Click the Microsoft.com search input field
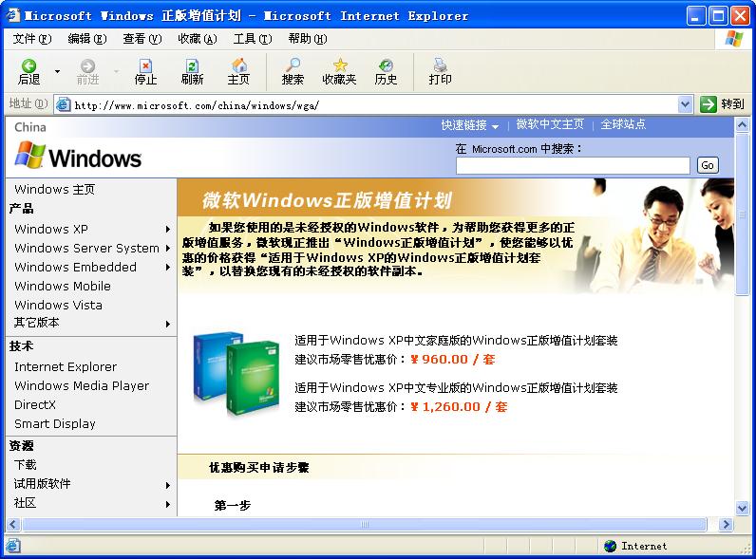Viewport: 756px width, 559px height. (x=573, y=165)
